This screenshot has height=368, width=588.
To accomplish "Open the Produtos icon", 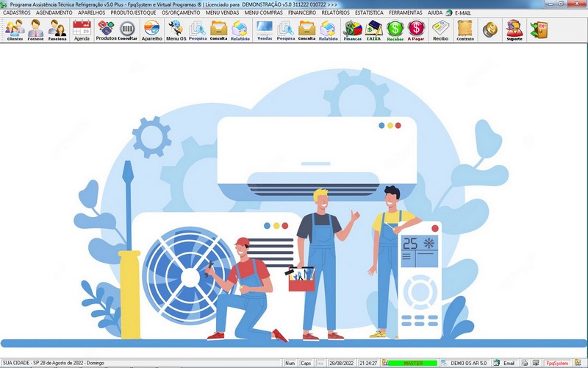I will click(106, 30).
